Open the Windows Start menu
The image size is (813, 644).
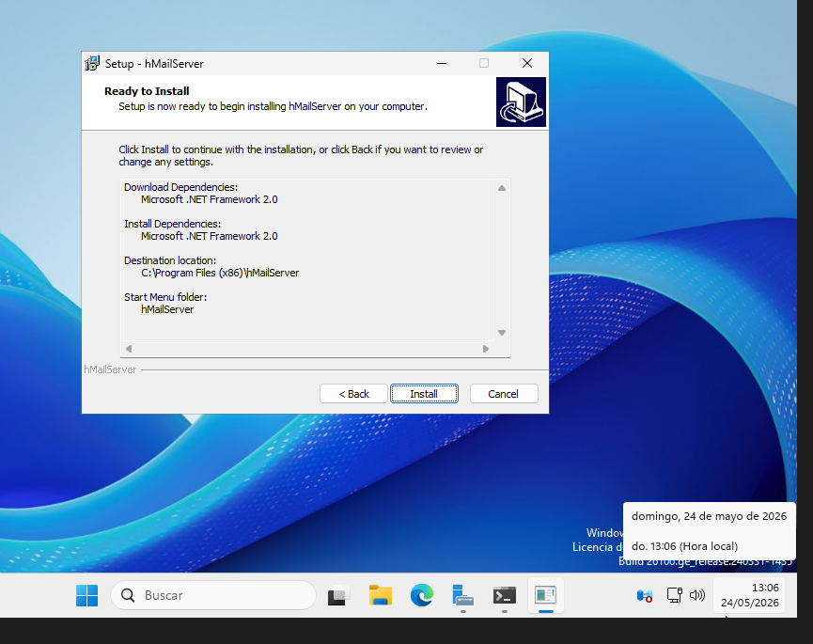click(x=86, y=595)
